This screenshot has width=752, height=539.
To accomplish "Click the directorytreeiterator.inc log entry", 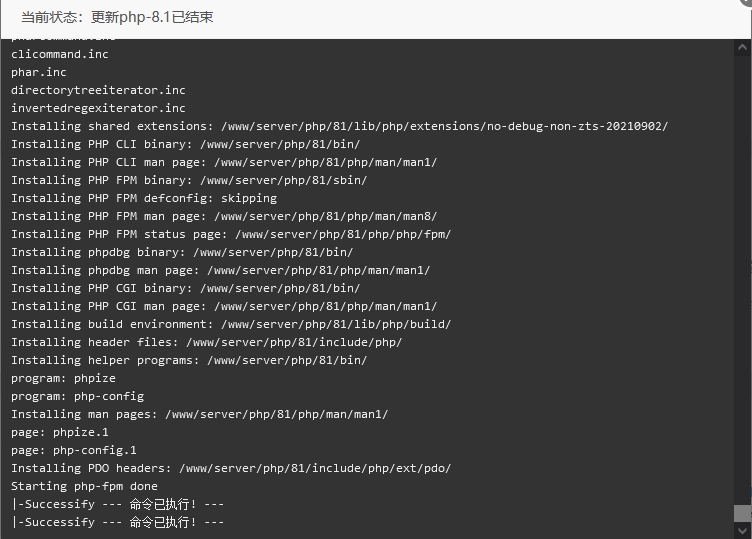I will click(x=98, y=90).
